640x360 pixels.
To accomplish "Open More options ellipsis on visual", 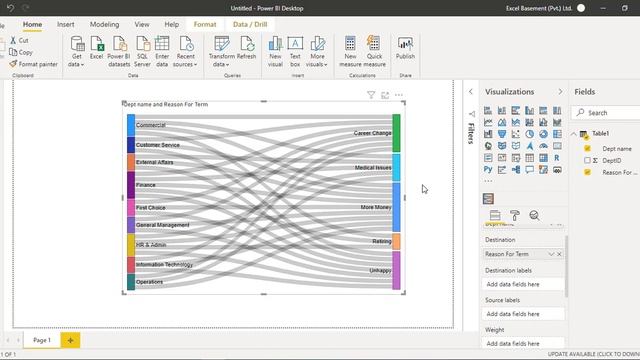I will click(x=399, y=95).
